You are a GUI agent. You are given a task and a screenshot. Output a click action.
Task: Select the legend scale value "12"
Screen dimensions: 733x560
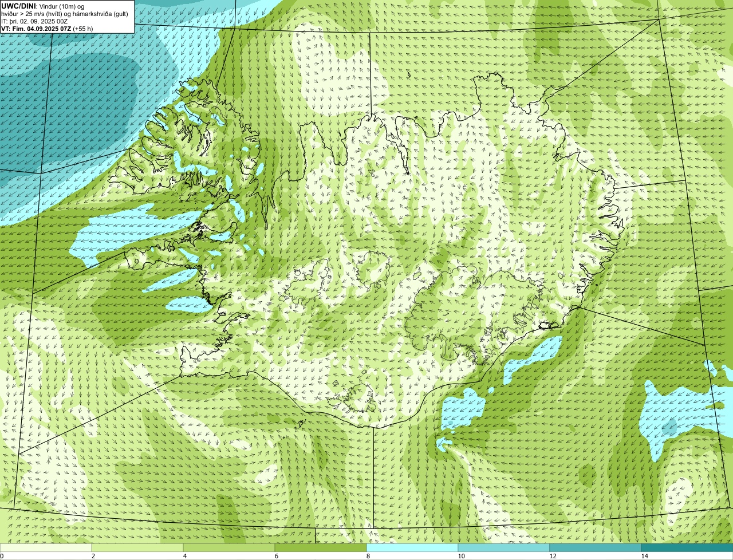(553, 556)
